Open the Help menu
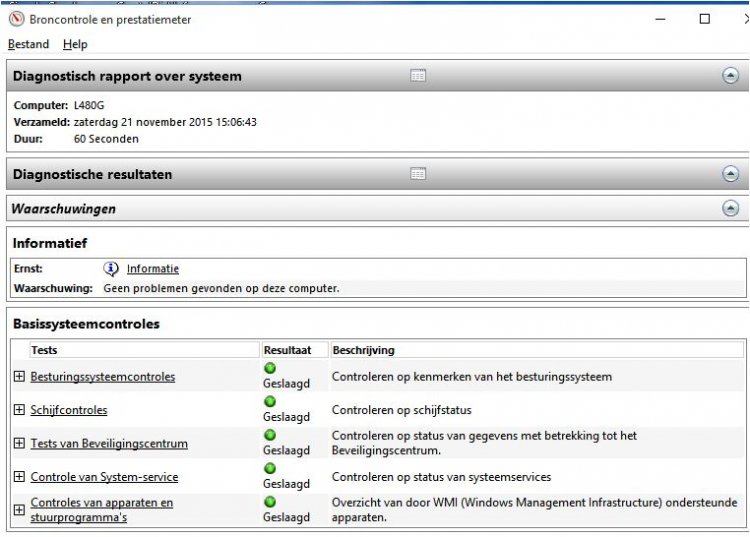 click(x=75, y=44)
